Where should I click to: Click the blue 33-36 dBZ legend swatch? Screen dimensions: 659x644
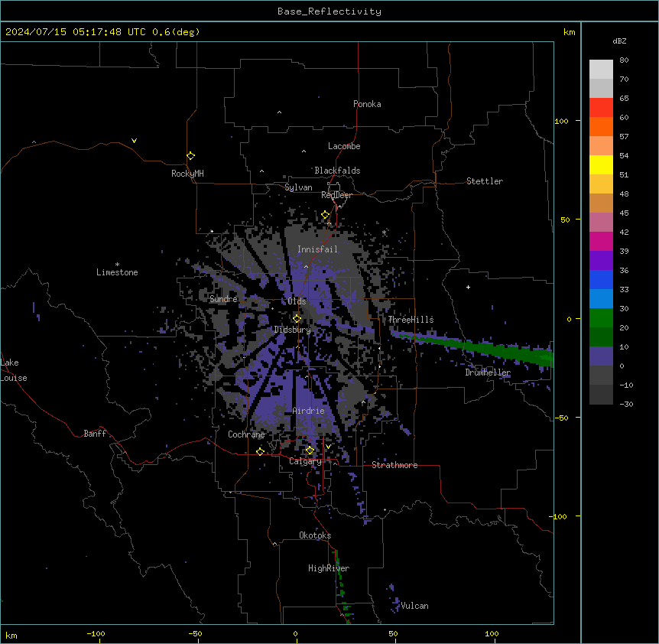[x=601, y=280]
